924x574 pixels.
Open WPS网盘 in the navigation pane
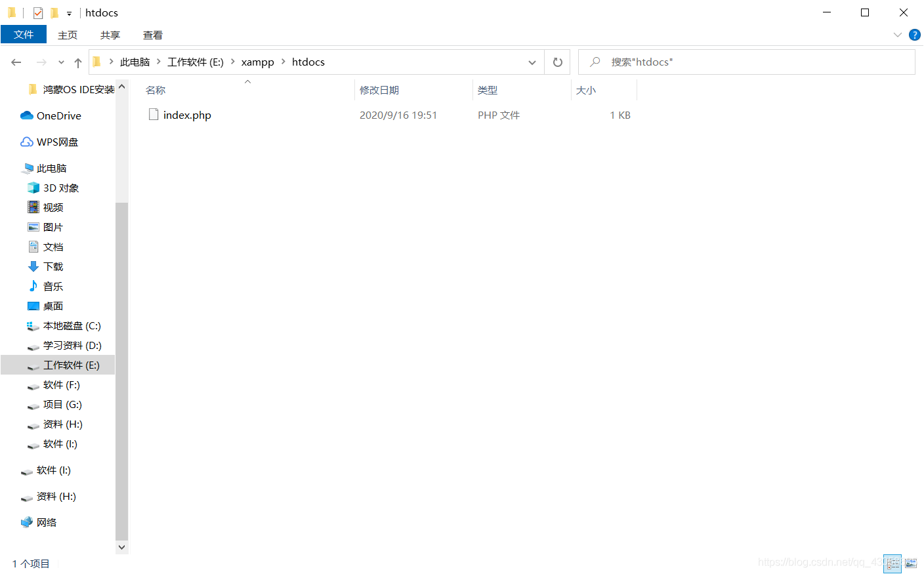click(x=58, y=142)
